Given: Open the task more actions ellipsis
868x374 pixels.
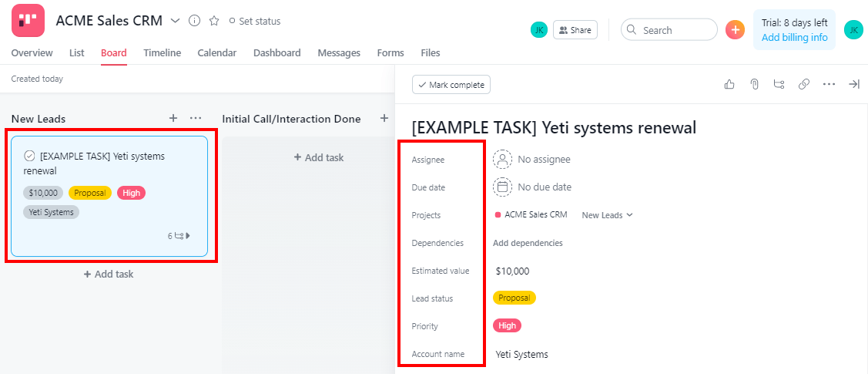Looking at the screenshot, I should tap(829, 84).
